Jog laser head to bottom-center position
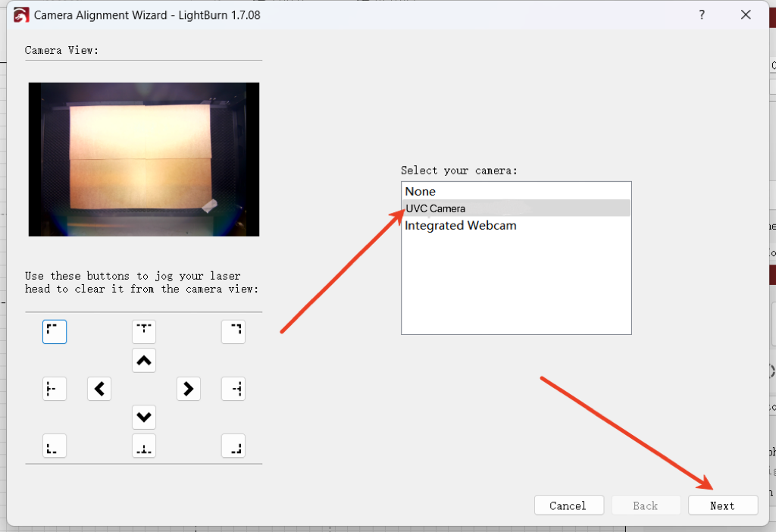The width and height of the screenshot is (776, 532). 144,446
